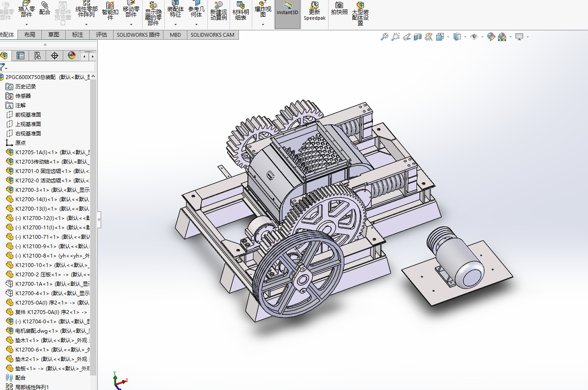
Task: Open Insert Components dropdown arrow
Action: coord(26,24)
